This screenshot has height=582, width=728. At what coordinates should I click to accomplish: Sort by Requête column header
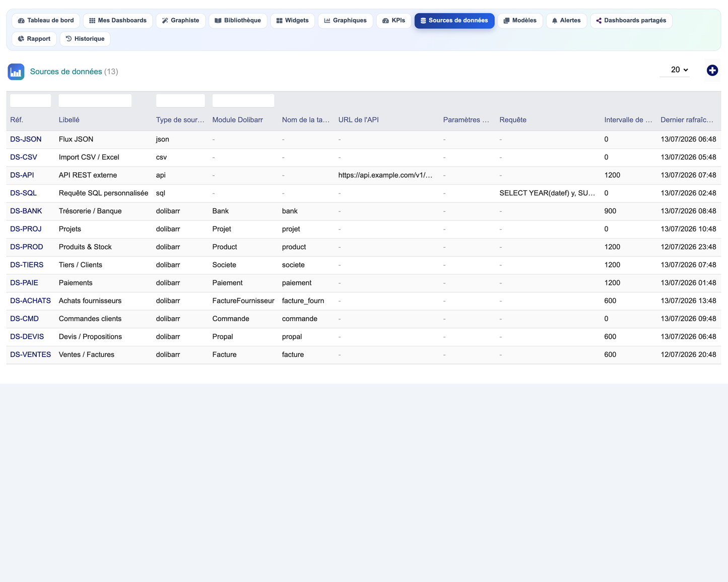point(513,120)
